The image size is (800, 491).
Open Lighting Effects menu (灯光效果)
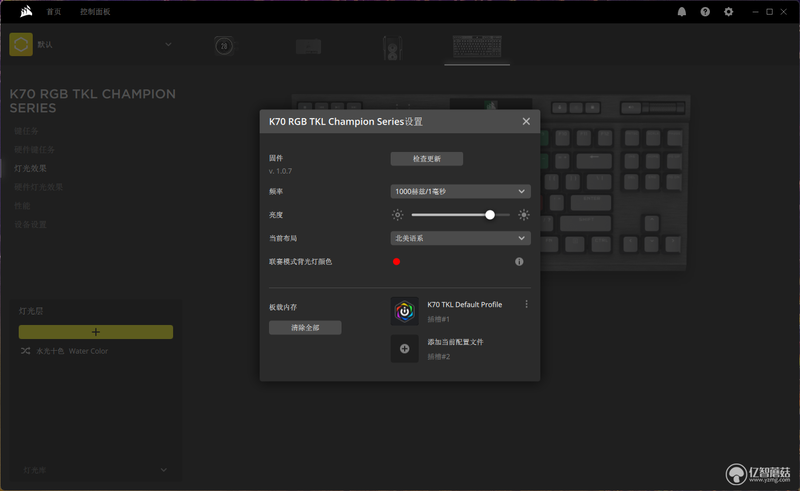click(x=30, y=168)
